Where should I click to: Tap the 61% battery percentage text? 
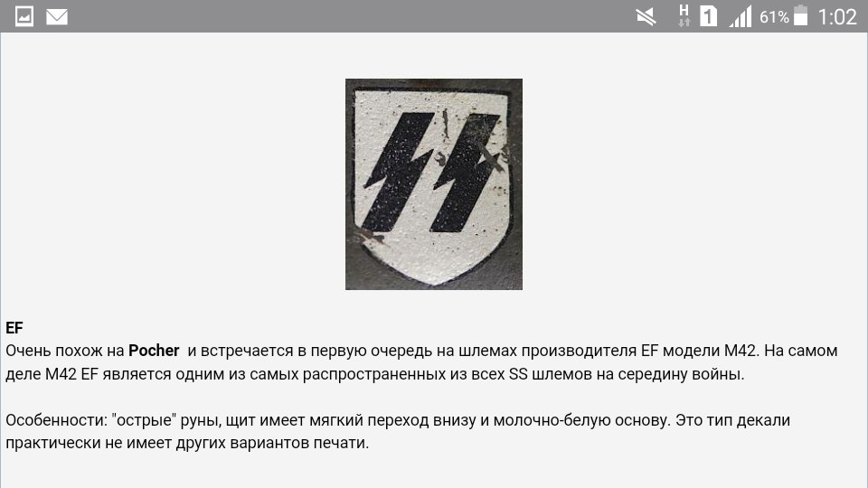[x=774, y=17]
